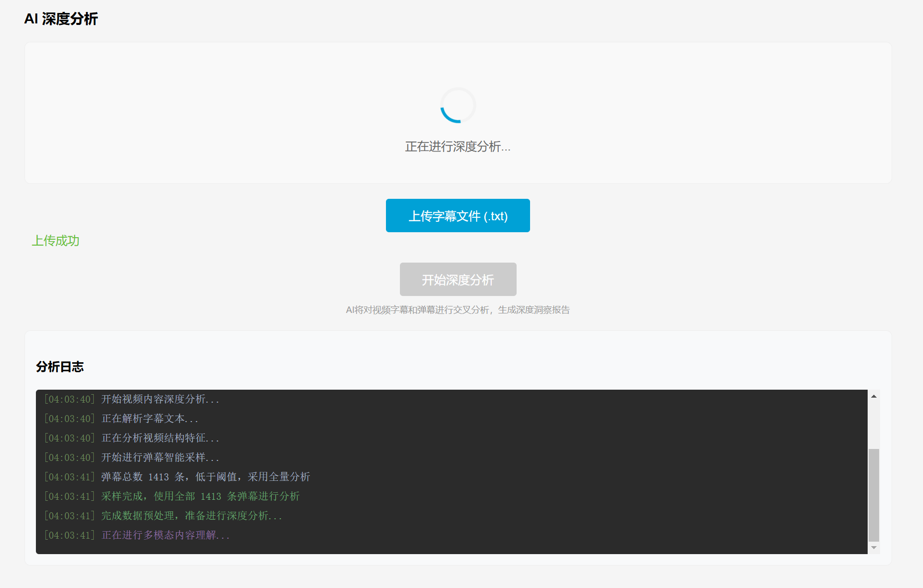Select log line 弹幕总数 1413 条
This screenshot has width=923, height=588.
[205, 477]
